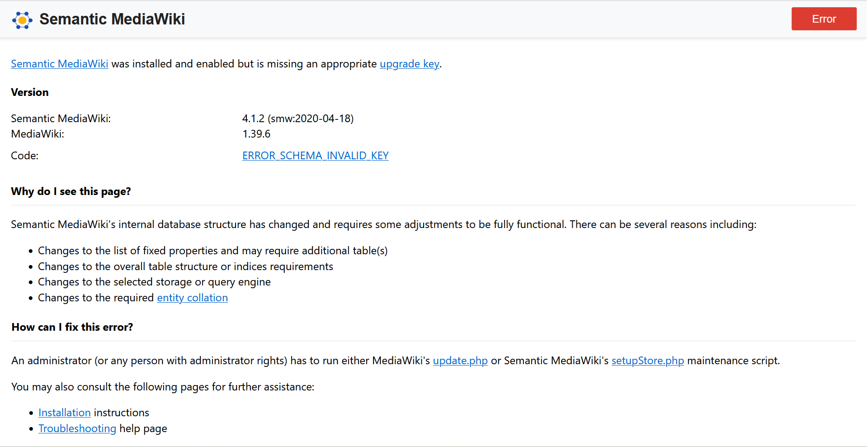Click the "Semantic MediaWiki:" label
Image resolution: width=868 pixels, height=447 pixels.
tap(61, 119)
